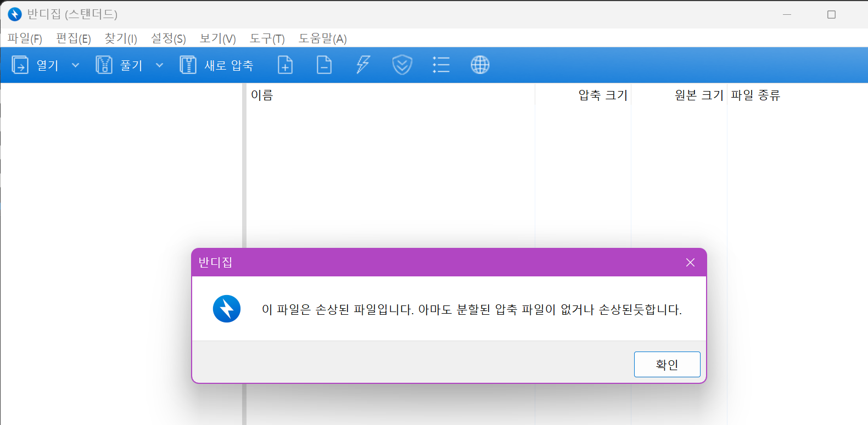868x425 pixels.
Task: Sort by the 압축 크기 column header
Action: (583, 95)
